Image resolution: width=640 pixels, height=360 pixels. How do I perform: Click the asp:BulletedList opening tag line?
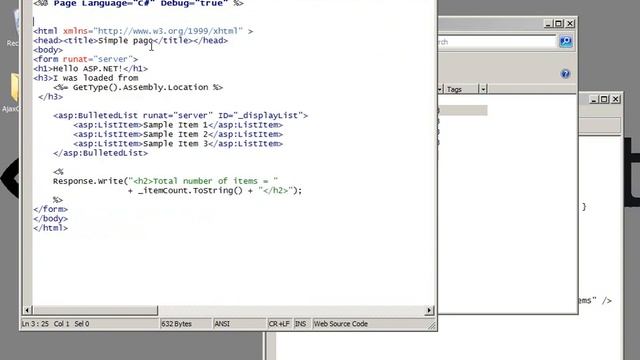180,116
